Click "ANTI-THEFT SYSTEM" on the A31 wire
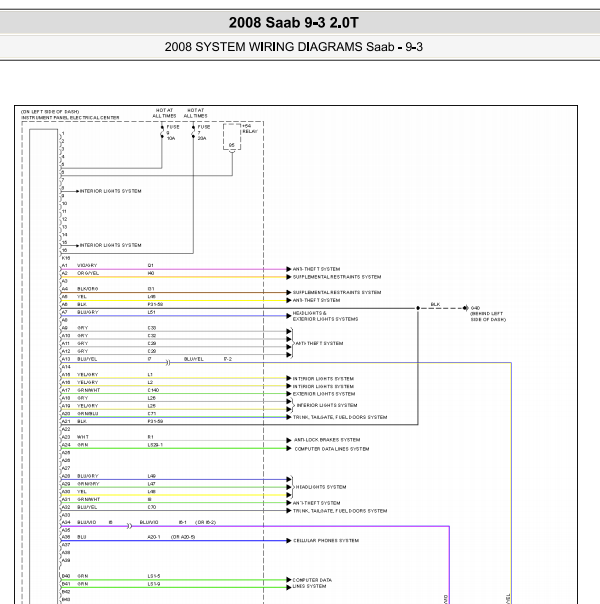This screenshot has width=600, height=604. [x=316, y=503]
